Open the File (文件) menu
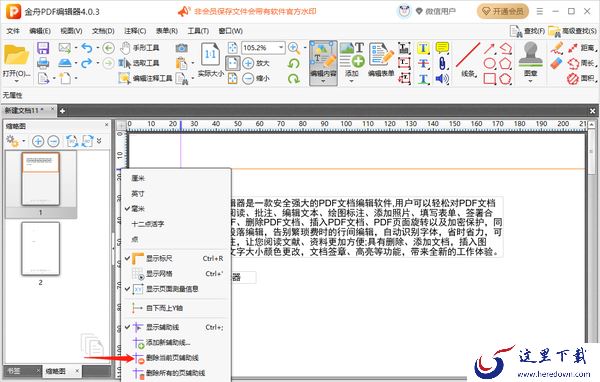Screen dimensions: 600x382 13,31
